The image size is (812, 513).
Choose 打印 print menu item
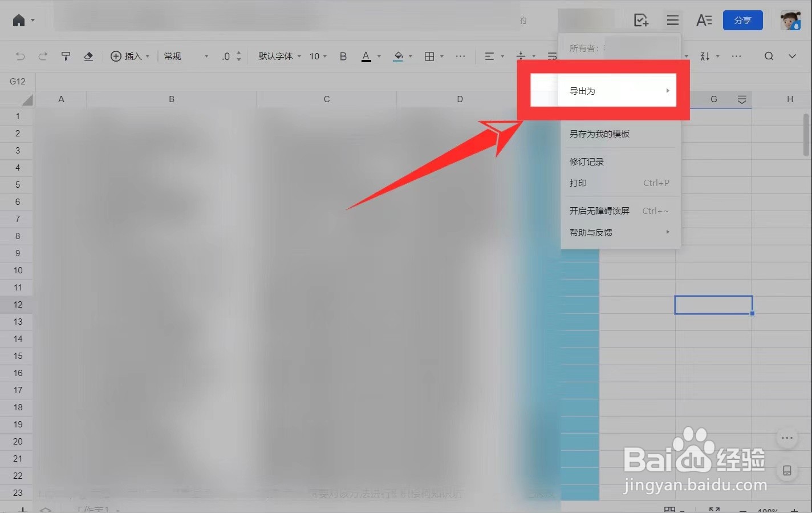coord(620,183)
